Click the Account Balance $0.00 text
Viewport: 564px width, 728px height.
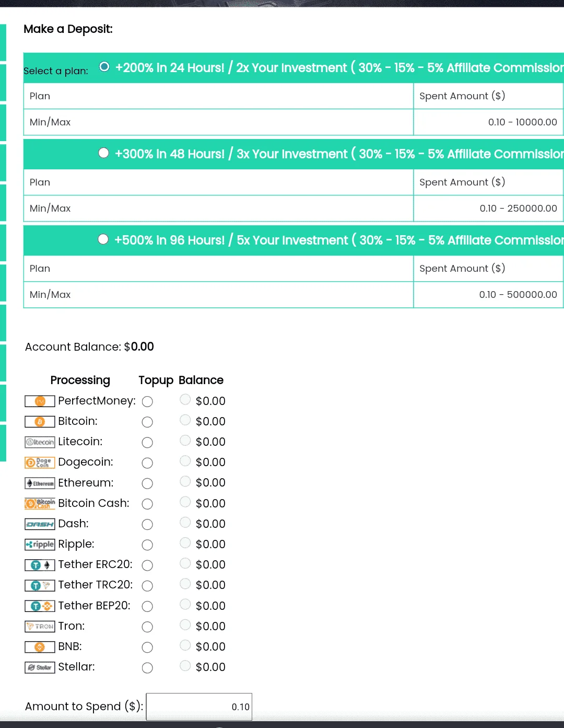[x=89, y=347]
